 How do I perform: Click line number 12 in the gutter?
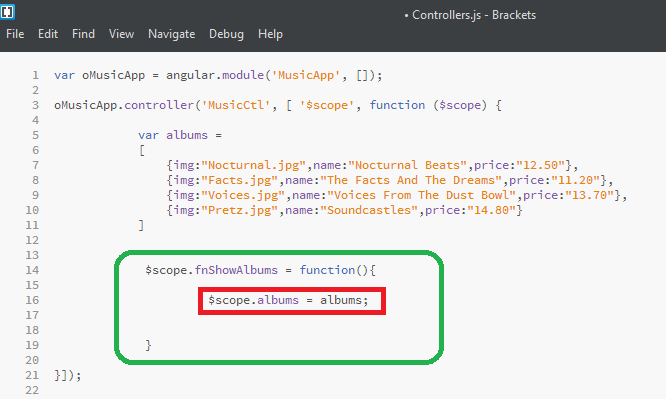pos(32,240)
